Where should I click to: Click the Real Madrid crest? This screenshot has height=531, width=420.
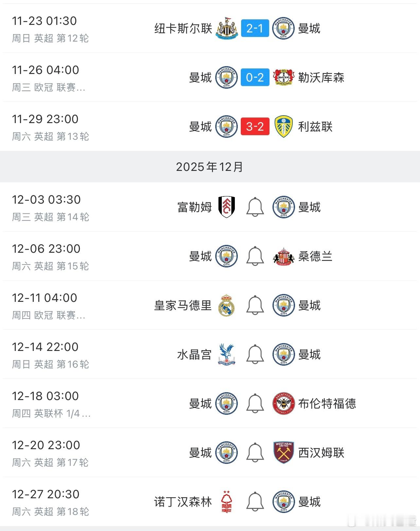pos(227,305)
